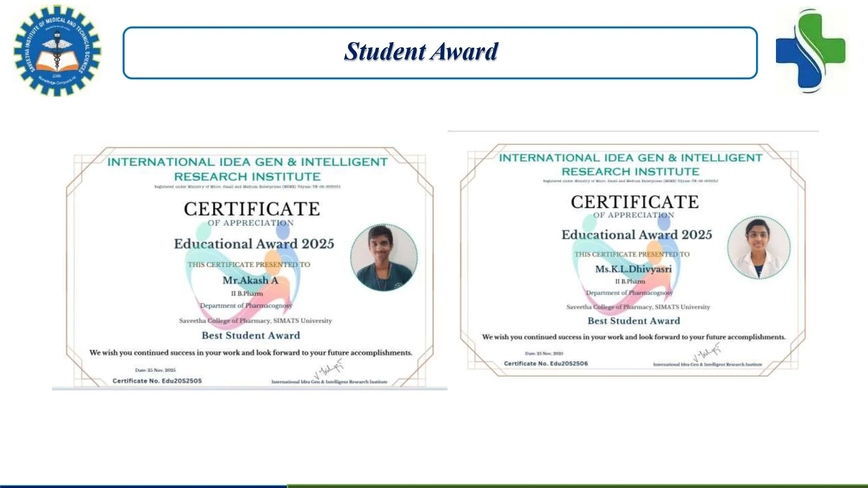Viewport: 868px width, 488px height.
Task: Select Ms. K.L. Dhivyasri's circular photo
Action: point(759,247)
